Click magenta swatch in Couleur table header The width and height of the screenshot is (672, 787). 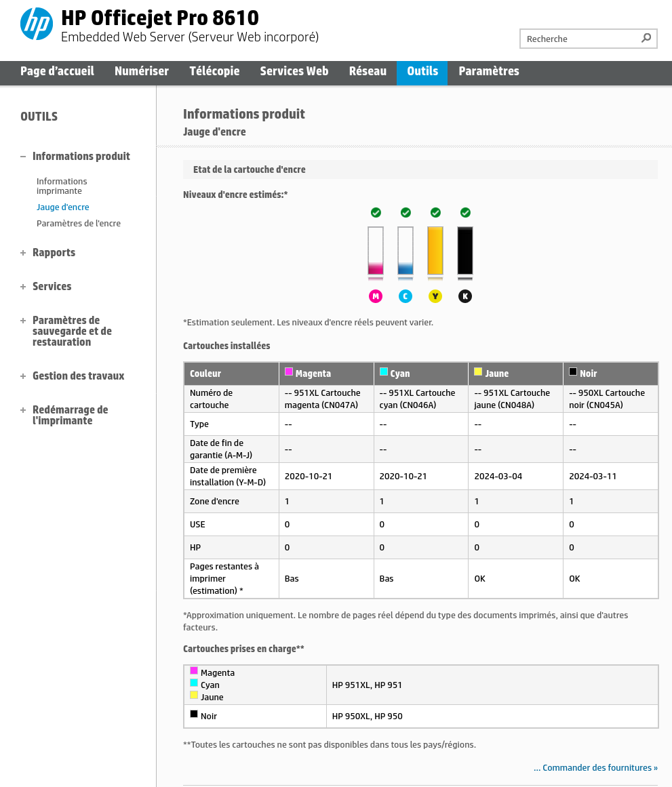coord(289,371)
